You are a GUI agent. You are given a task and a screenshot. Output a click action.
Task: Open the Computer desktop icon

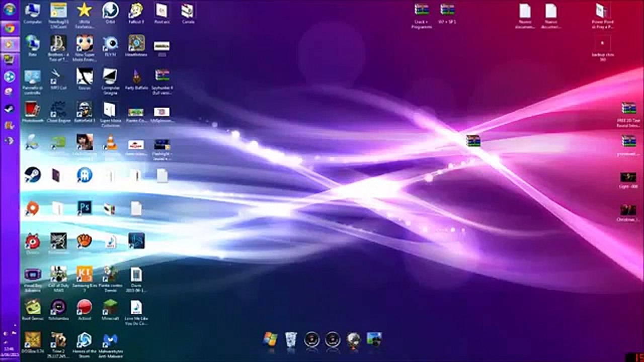tap(33, 14)
